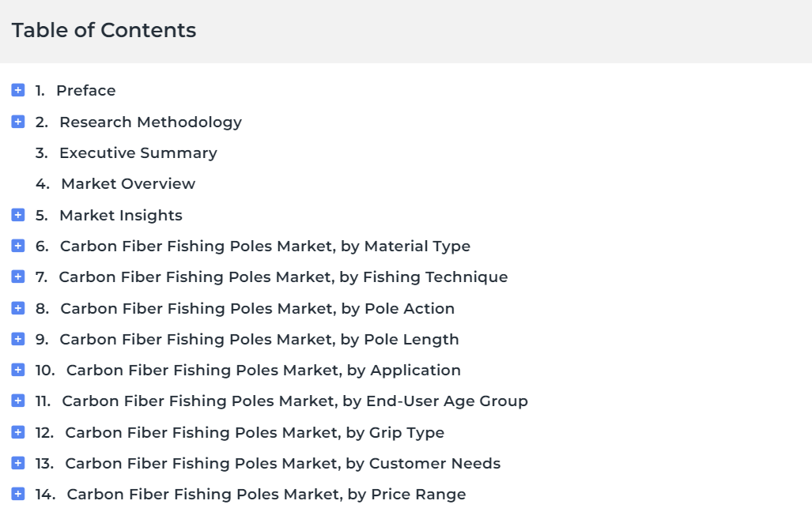Expand the by Grip Type section icon
Screen dimensions: 812x512
pos(18,432)
